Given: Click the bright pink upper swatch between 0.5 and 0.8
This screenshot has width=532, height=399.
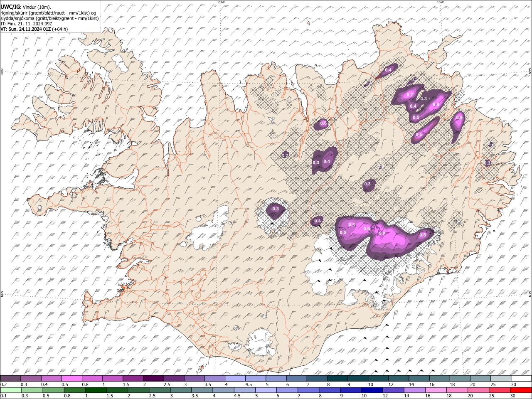Looking at the screenshot, I should (x=72, y=379).
